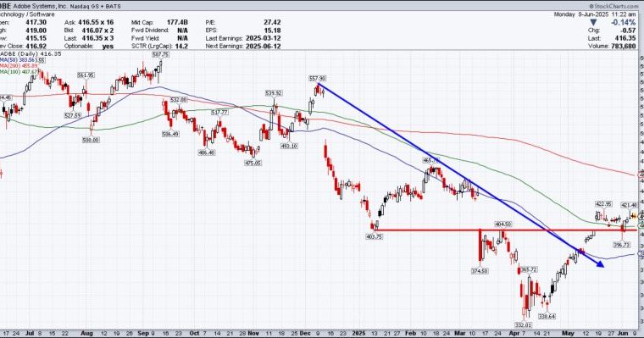The width and height of the screenshot is (644, 338).
Task: Click the timestamp 'Monday 9-Jun-2025 11:22 am'
Action: (x=595, y=14)
